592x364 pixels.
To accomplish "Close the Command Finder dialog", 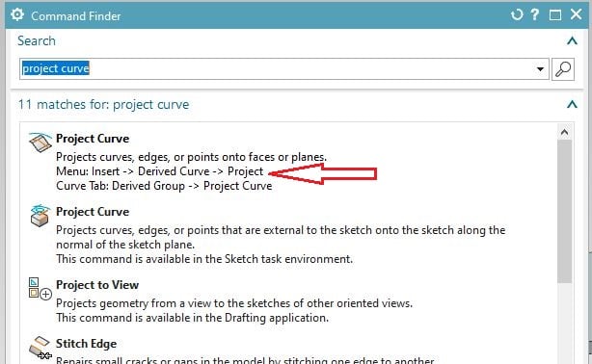I will (x=577, y=14).
